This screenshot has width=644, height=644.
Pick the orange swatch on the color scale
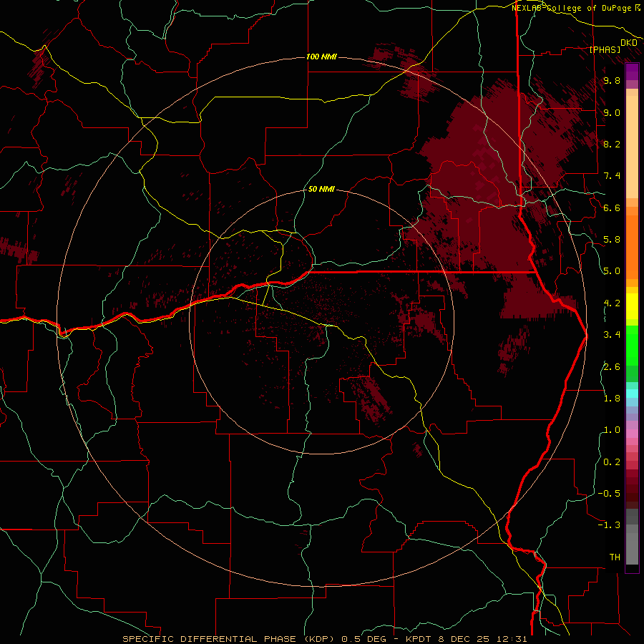(x=632, y=246)
